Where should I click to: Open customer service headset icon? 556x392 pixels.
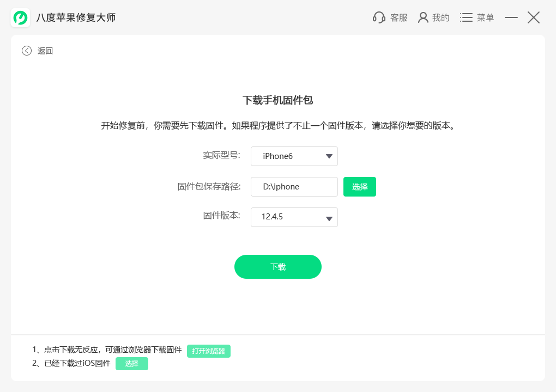pyautogui.click(x=379, y=17)
